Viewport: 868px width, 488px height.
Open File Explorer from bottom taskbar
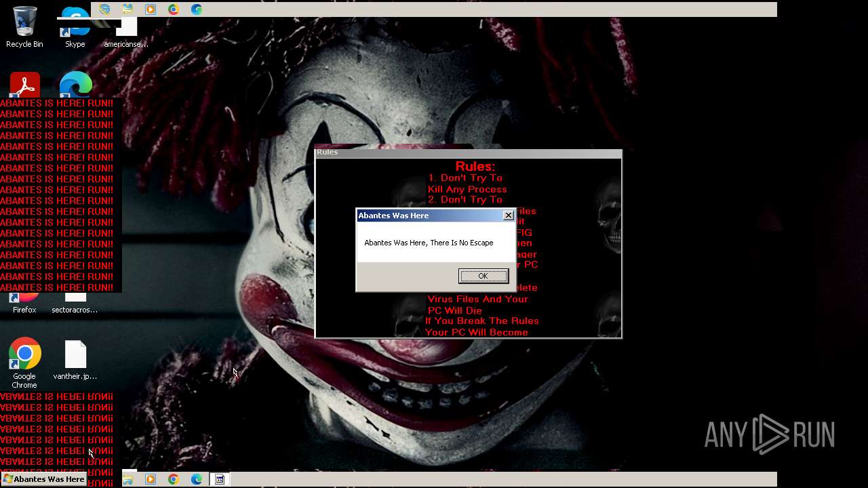(x=127, y=479)
